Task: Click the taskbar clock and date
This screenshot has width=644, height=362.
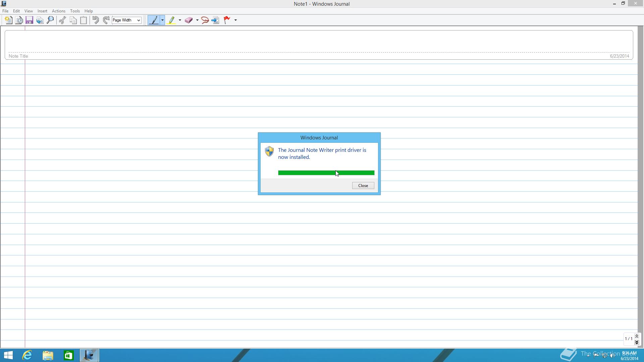Action: [629, 356]
